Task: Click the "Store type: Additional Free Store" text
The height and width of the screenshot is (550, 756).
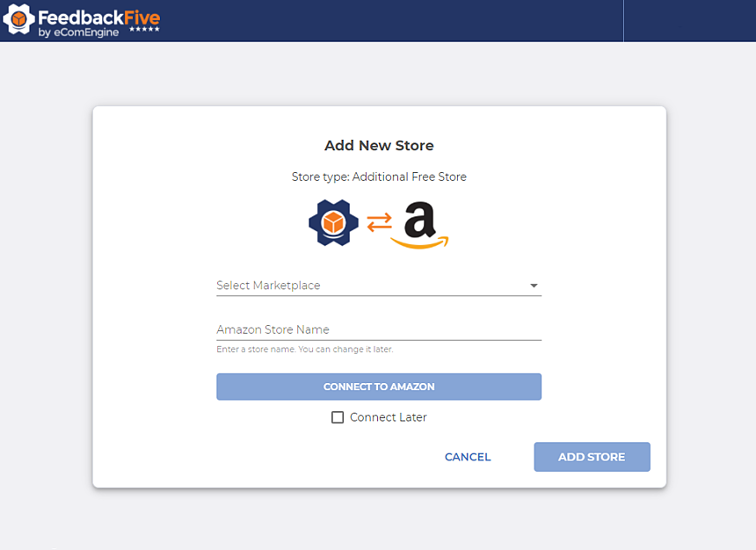Action: 379,177
